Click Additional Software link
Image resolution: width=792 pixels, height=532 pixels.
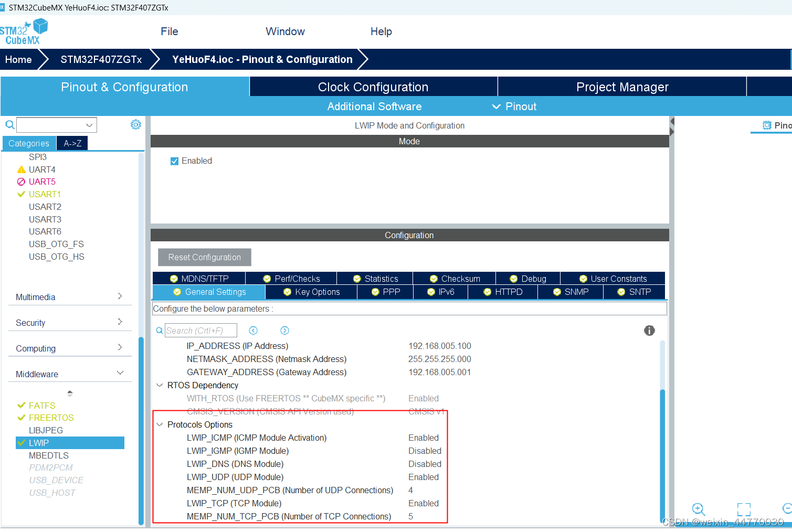374,107
